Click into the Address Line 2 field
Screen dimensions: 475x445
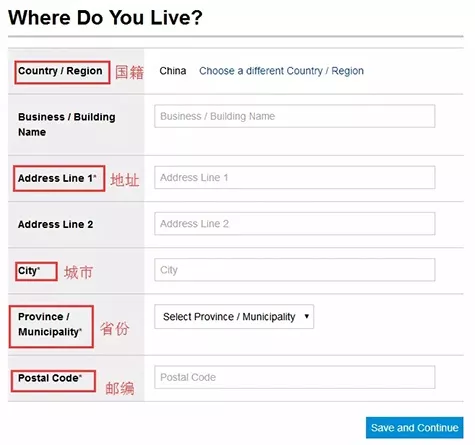[295, 223]
